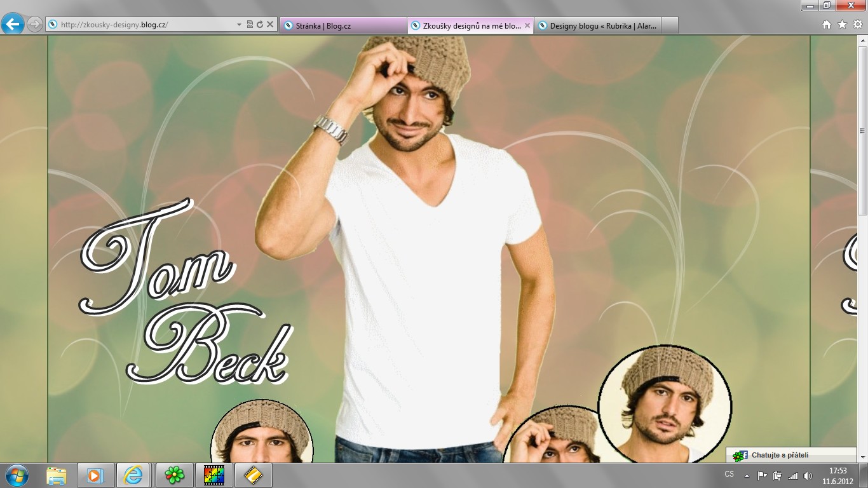Image resolution: width=868 pixels, height=488 pixels.
Task: Click the site favicon in the address bar
Action: pos(53,25)
